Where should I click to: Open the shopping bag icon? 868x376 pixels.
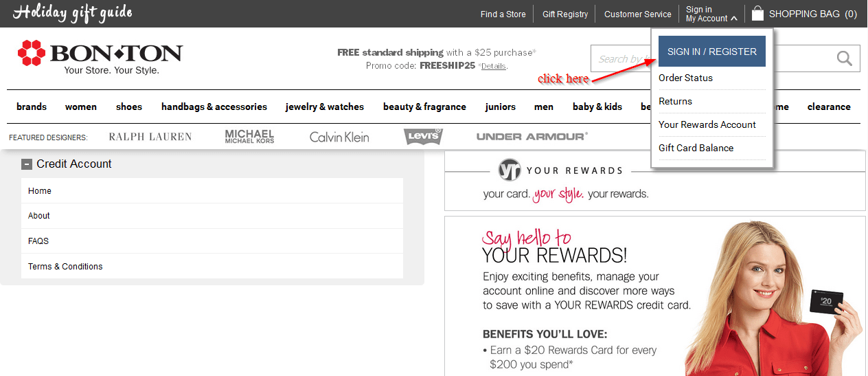coord(757,13)
